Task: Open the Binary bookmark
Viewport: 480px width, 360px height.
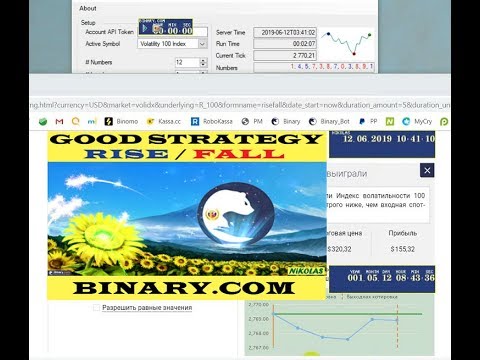Action: [286, 122]
